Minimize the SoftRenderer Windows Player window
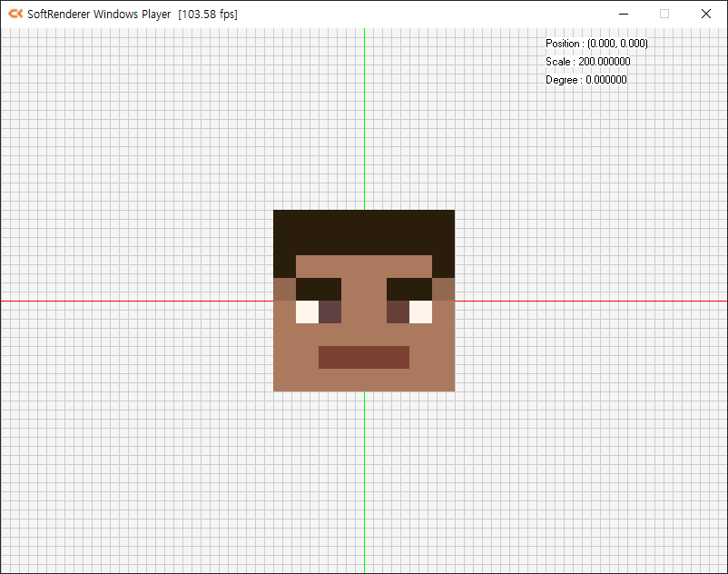This screenshot has width=728, height=574. pyautogui.click(x=624, y=14)
